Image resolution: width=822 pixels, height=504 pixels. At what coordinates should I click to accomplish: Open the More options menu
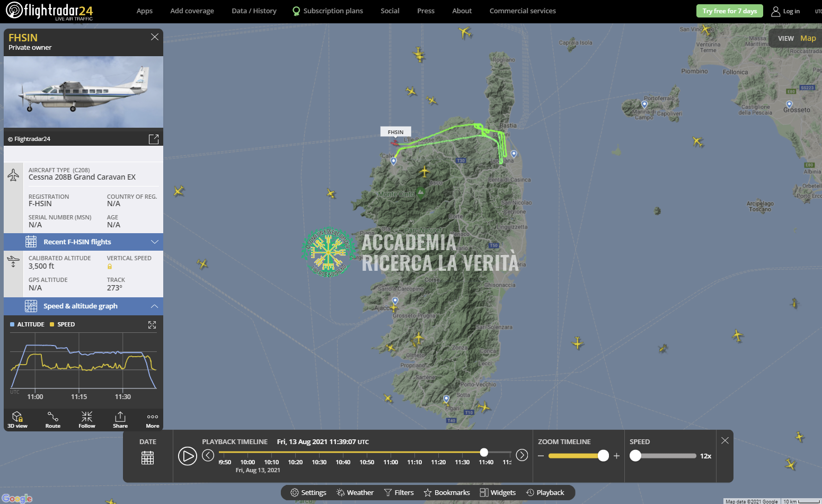pos(153,419)
